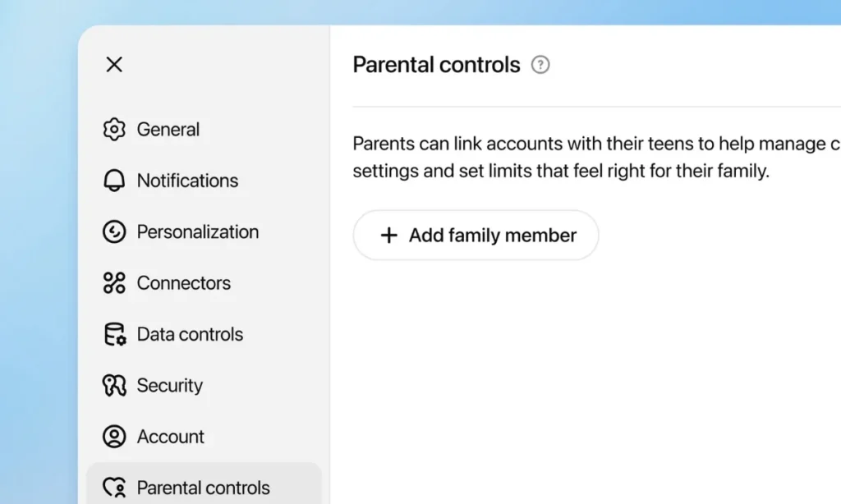The image size is (841, 504).
Task: Select the Personalization tab label
Action: coord(198,232)
